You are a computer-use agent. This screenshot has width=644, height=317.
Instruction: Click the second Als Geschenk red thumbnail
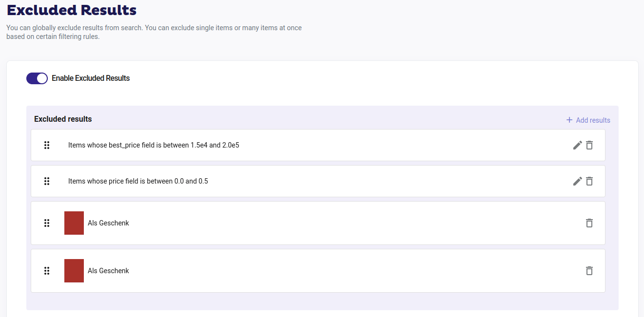click(74, 271)
